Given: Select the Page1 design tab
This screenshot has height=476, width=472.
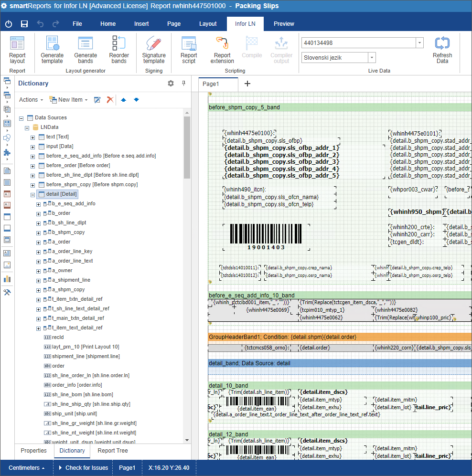Looking at the screenshot, I should coord(218,84).
